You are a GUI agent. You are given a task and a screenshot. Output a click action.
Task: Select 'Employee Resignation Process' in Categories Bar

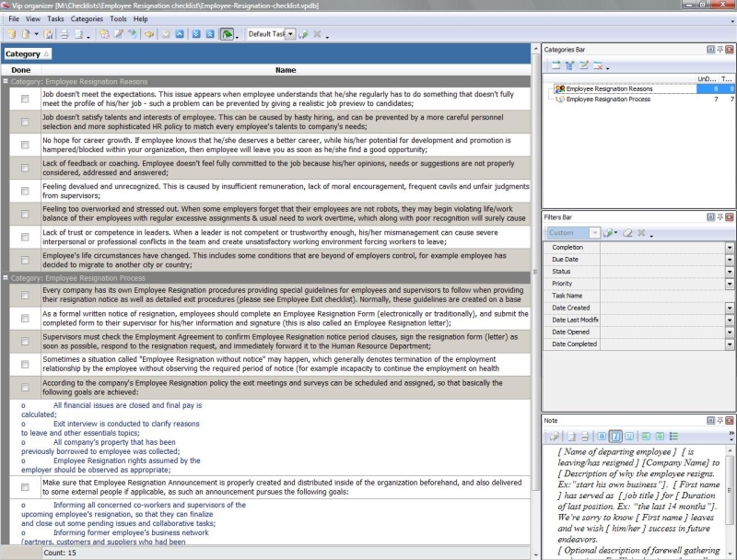click(x=608, y=99)
